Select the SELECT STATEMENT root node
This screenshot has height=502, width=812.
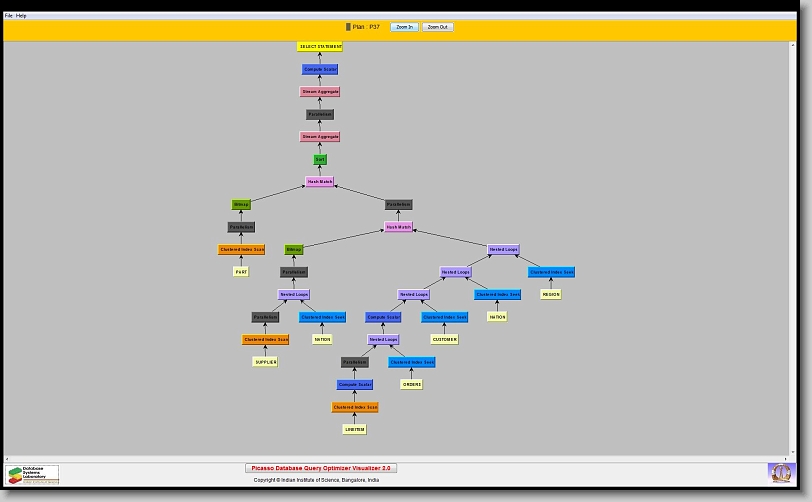pos(320,47)
